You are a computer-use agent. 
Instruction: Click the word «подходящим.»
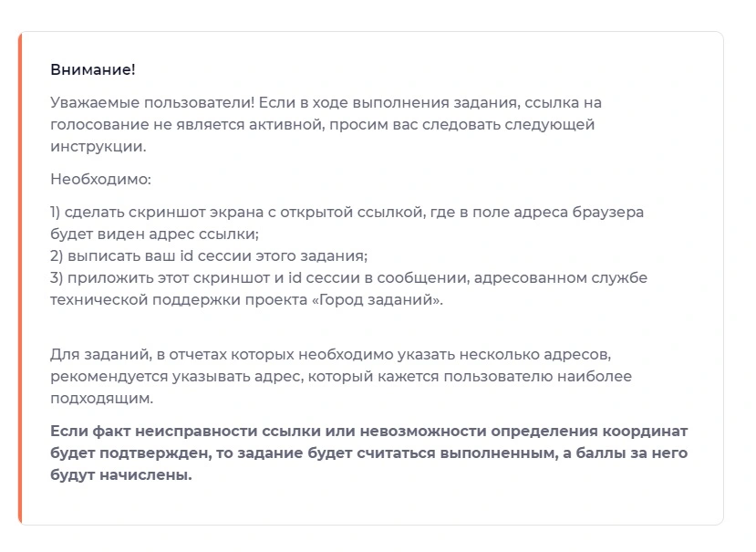(x=102, y=399)
